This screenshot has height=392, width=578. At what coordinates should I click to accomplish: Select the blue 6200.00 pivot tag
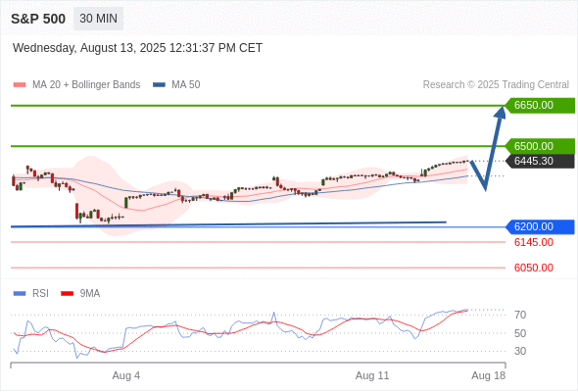[x=540, y=226]
